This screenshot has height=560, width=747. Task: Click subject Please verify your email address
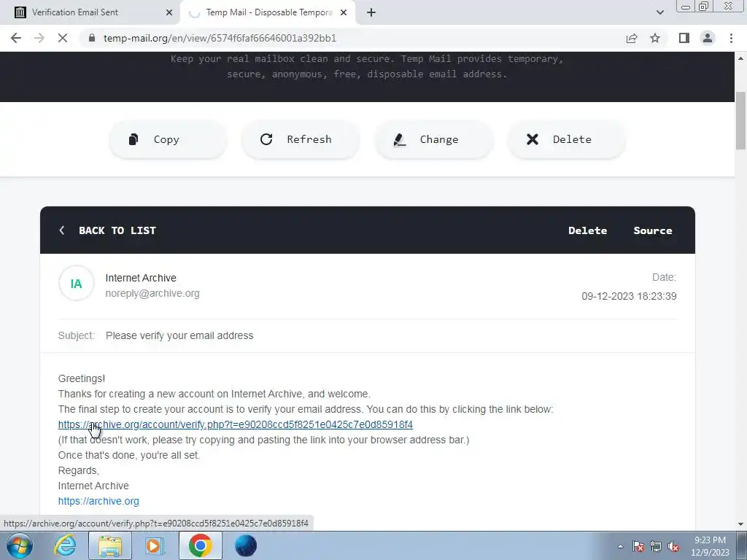pos(179,335)
